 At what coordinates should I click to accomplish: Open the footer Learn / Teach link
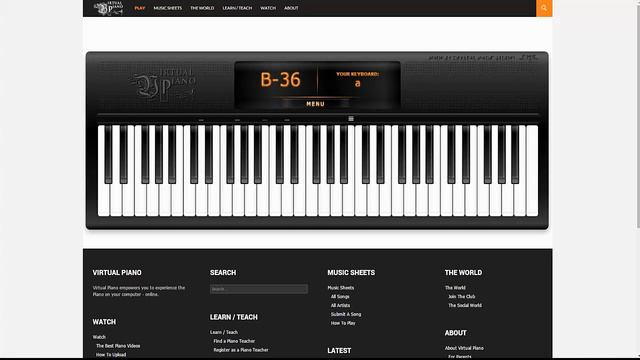coord(224,332)
